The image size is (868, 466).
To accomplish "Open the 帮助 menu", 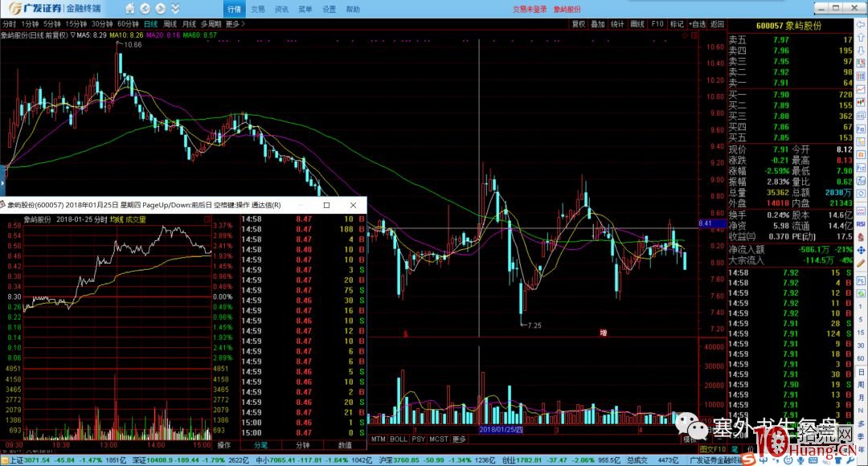I will 353,10.
